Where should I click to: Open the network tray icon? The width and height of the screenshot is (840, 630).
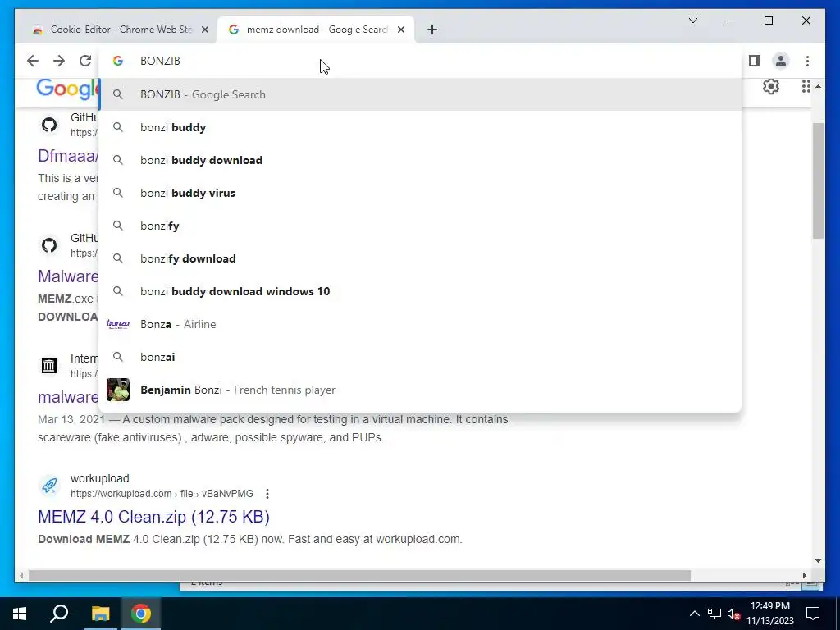(714, 614)
